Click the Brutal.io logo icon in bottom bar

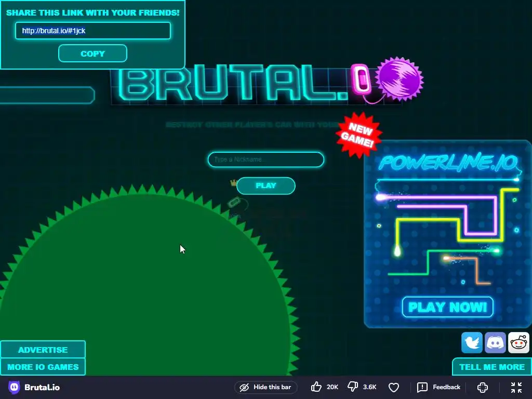point(14,387)
